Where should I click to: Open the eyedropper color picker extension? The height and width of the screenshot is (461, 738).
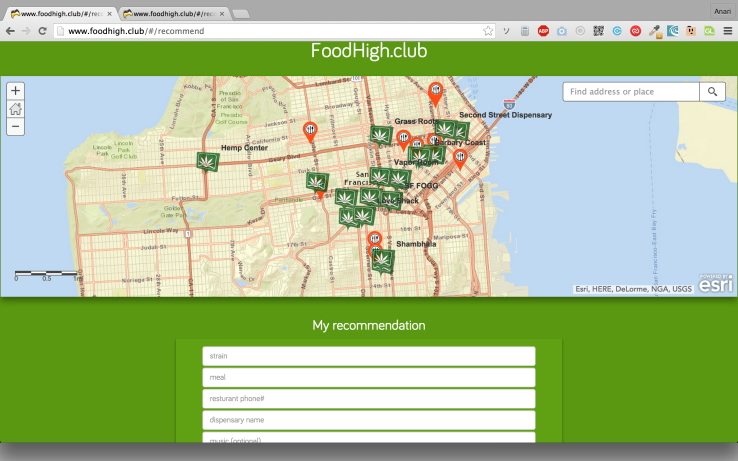click(654, 32)
